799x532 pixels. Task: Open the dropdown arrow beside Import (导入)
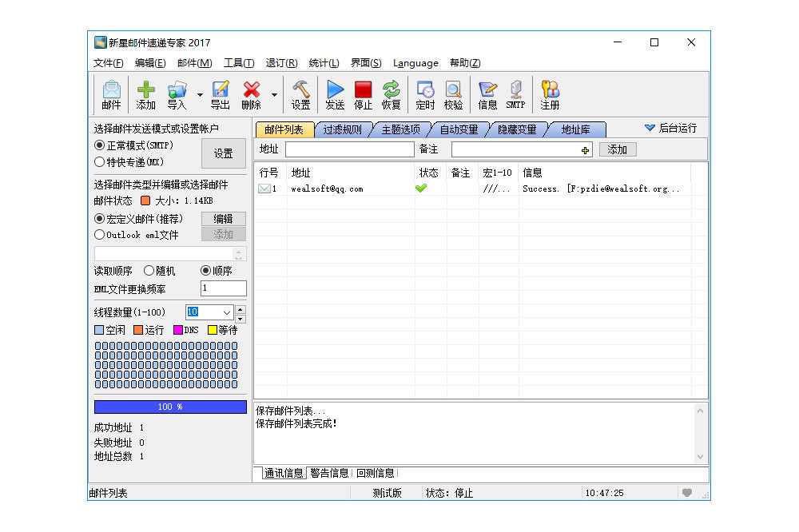tap(200, 95)
